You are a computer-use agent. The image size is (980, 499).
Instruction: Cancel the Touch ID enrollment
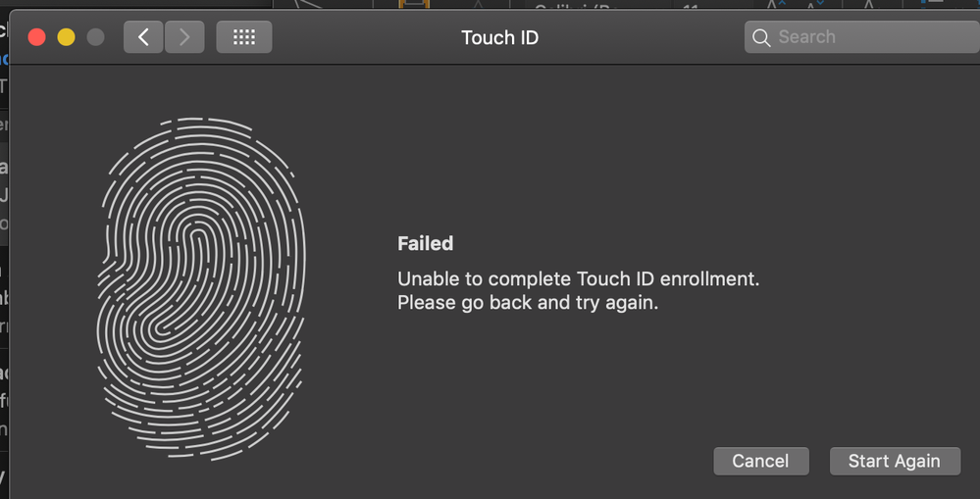pos(760,461)
